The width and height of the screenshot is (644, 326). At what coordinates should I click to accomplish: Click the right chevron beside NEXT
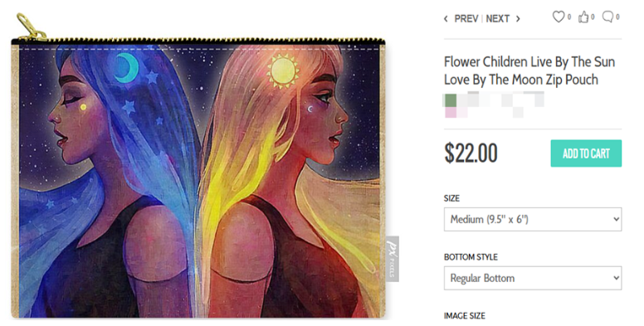tap(518, 19)
